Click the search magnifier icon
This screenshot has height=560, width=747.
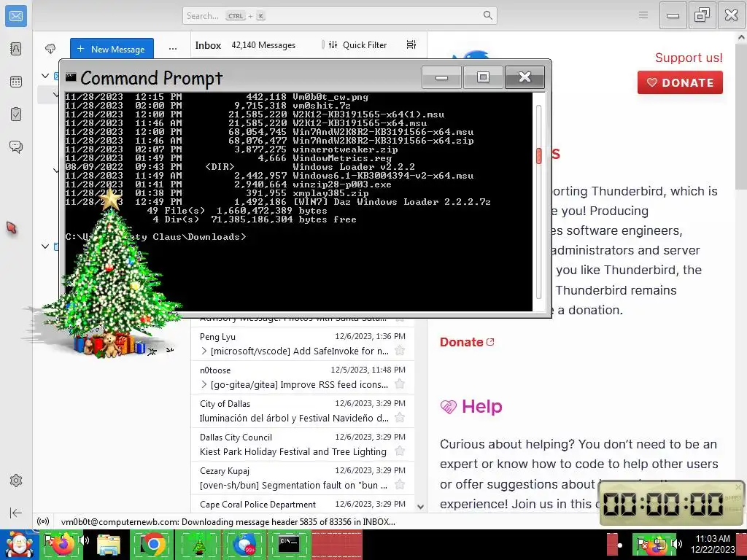click(x=487, y=15)
